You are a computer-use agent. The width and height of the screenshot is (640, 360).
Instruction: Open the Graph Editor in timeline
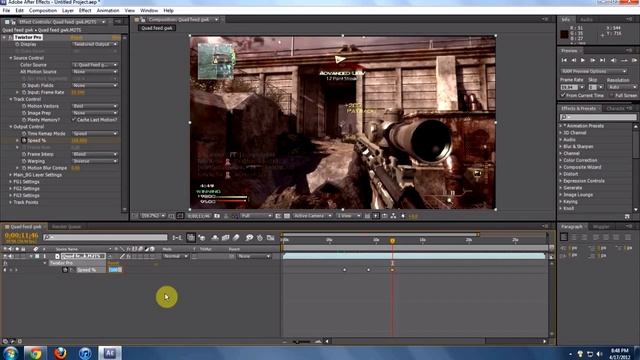pyautogui.click(x=270, y=238)
